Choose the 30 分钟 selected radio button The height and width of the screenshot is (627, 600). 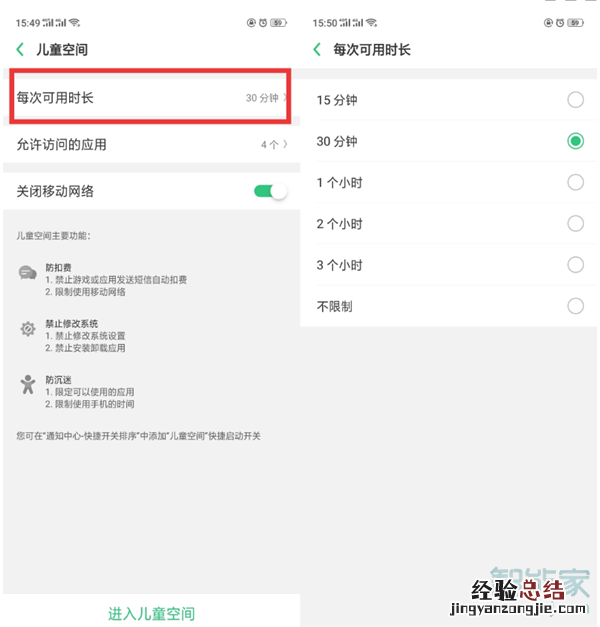point(575,141)
